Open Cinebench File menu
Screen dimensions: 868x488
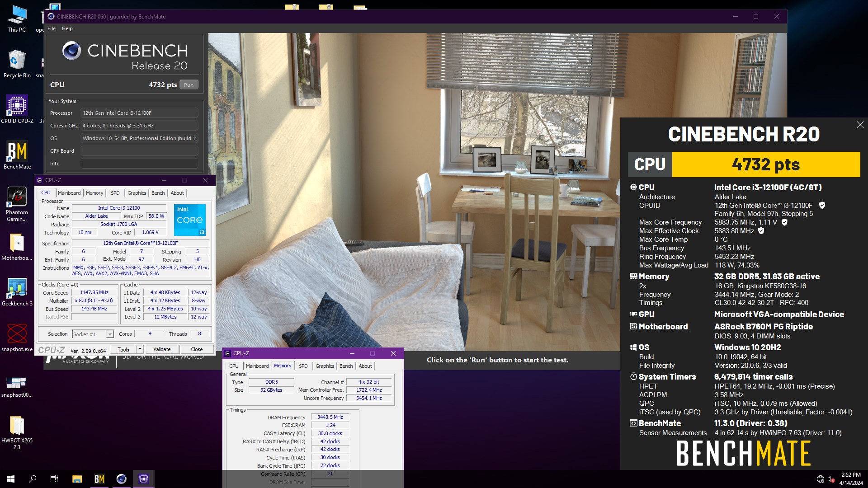[52, 28]
